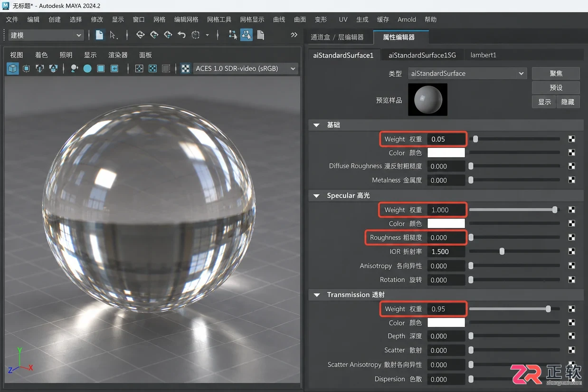This screenshot has width=588, height=392.
Task: Click the dashed circle icon in top toolbar
Action: pyautogui.click(x=196, y=35)
